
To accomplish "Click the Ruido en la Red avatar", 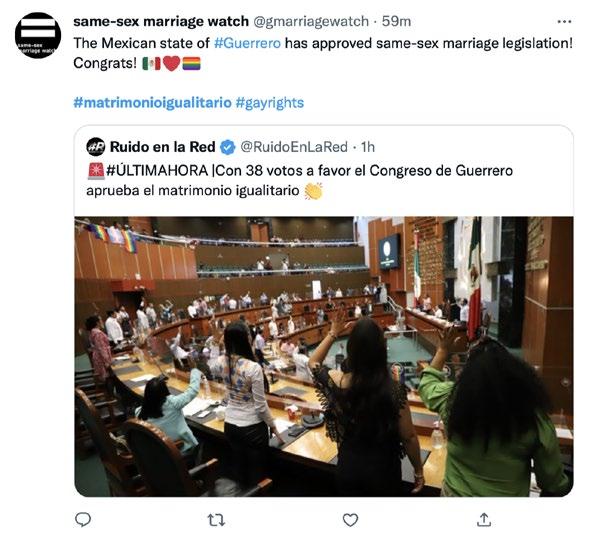I will click(96, 147).
